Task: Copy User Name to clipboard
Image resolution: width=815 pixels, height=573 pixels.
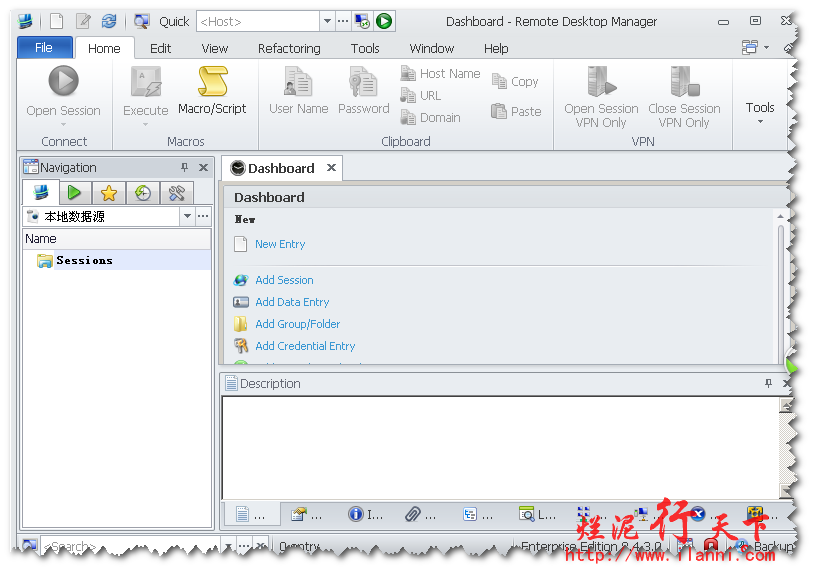Action: (298, 90)
